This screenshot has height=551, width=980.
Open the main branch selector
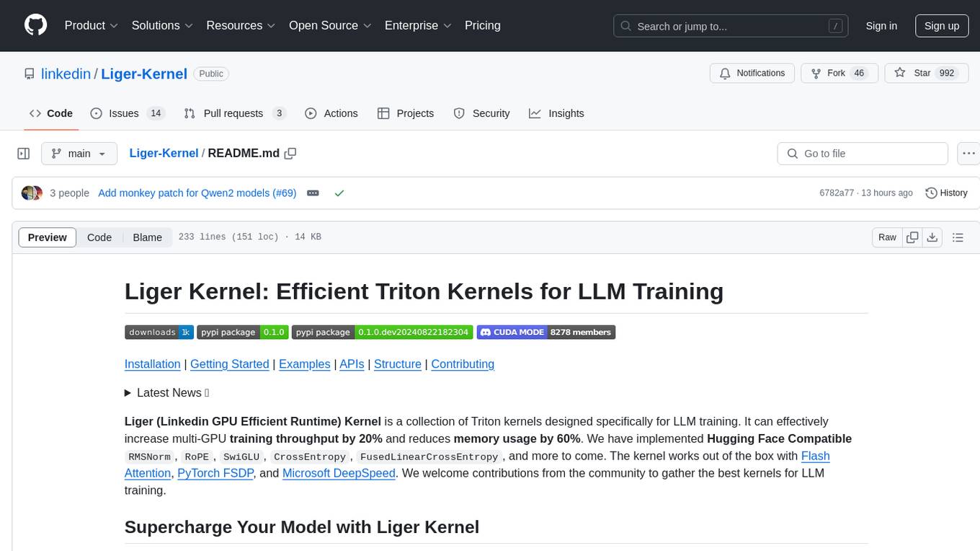(x=79, y=154)
